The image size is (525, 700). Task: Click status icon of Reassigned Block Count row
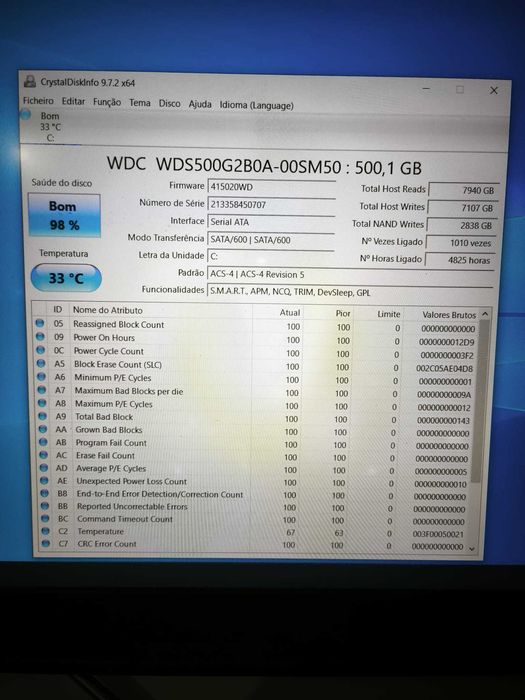tap(39, 323)
